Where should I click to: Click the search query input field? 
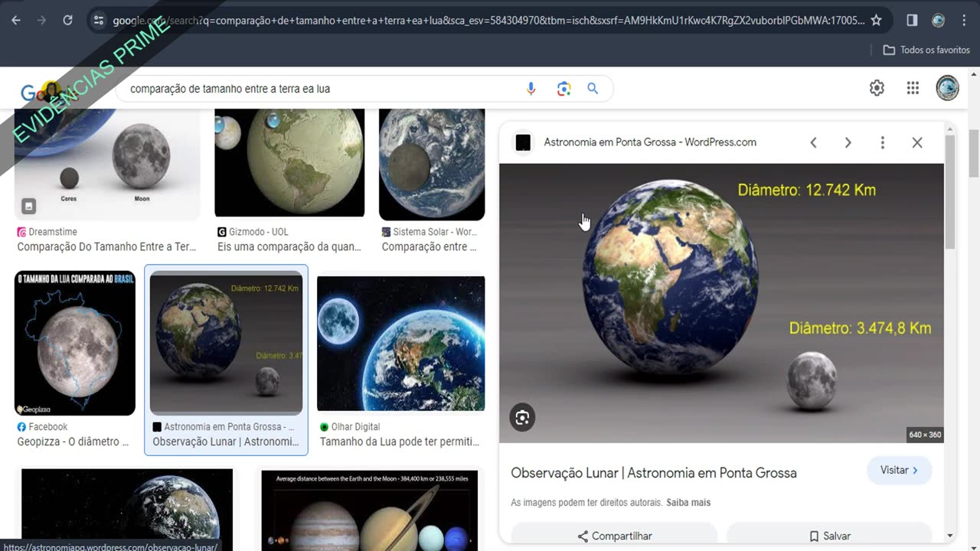tap(322, 89)
